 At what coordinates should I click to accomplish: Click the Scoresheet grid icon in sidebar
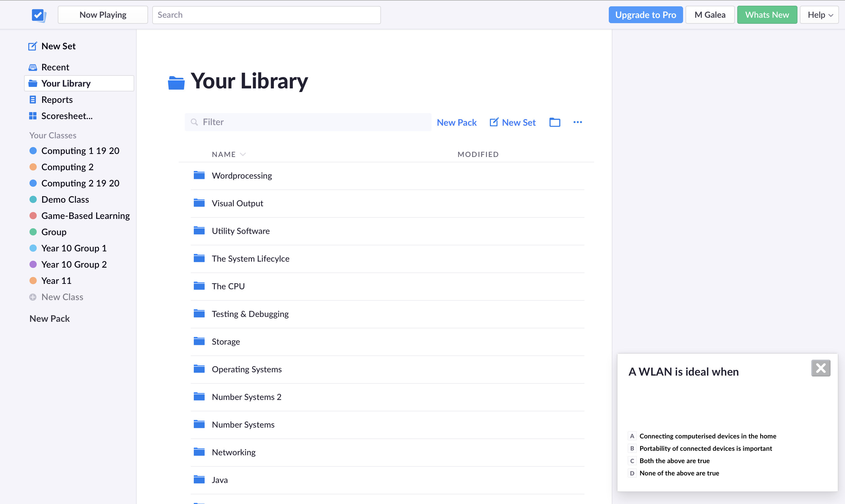pyautogui.click(x=32, y=116)
